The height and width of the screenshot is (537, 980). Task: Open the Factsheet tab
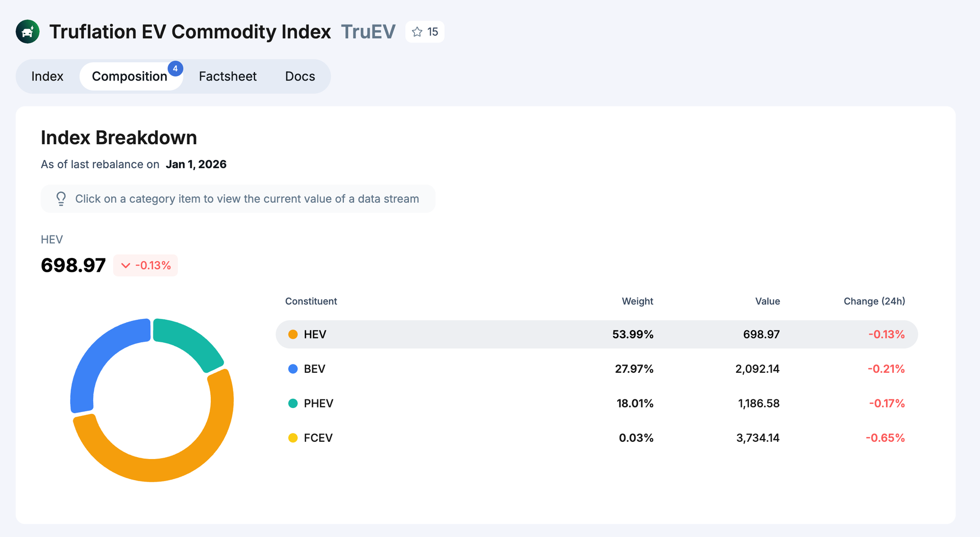tap(227, 77)
